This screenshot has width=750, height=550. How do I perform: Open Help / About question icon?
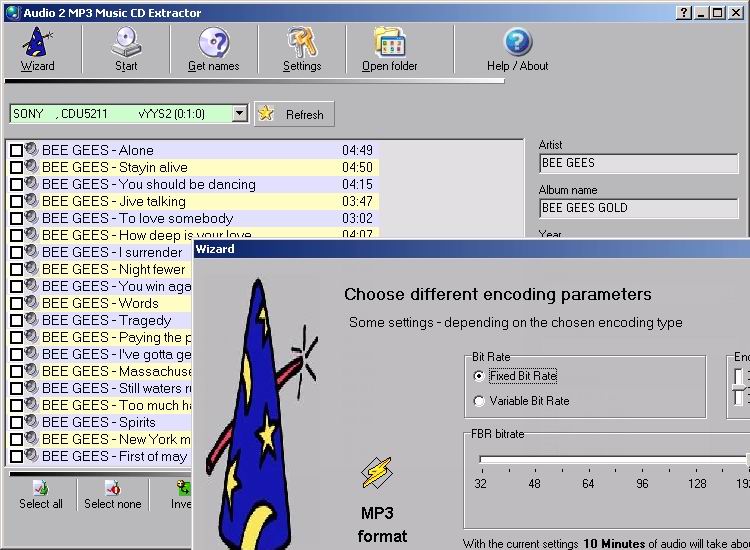click(518, 42)
